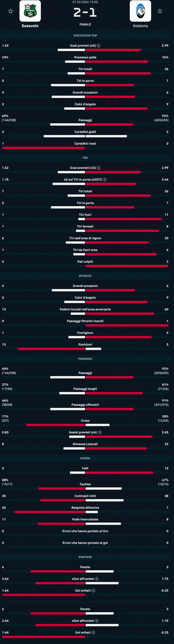Click the Portiere section header
The image size is (174, 644).
point(85,557)
